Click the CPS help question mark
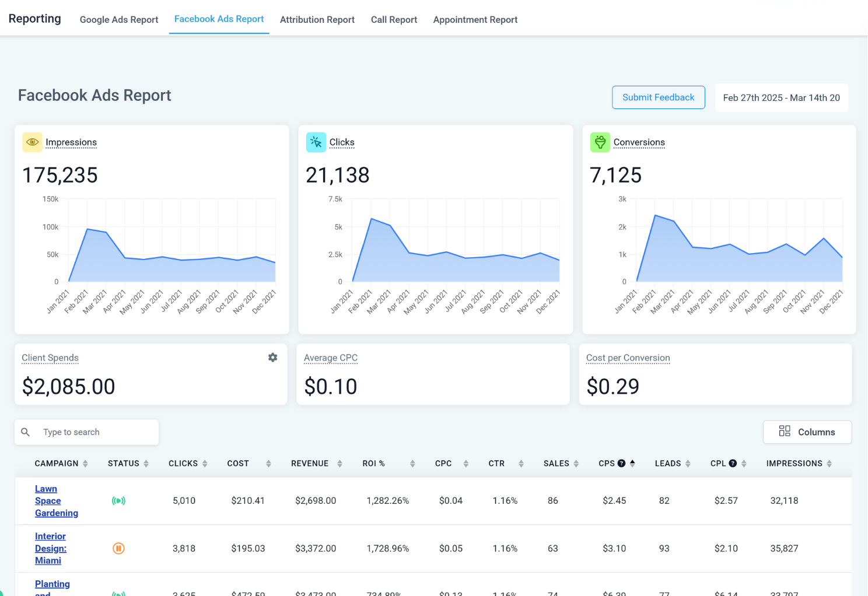 pos(621,464)
